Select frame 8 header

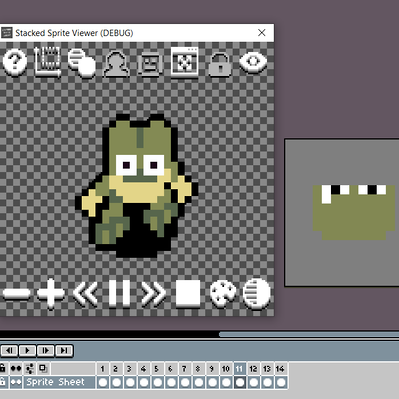[198, 369]
